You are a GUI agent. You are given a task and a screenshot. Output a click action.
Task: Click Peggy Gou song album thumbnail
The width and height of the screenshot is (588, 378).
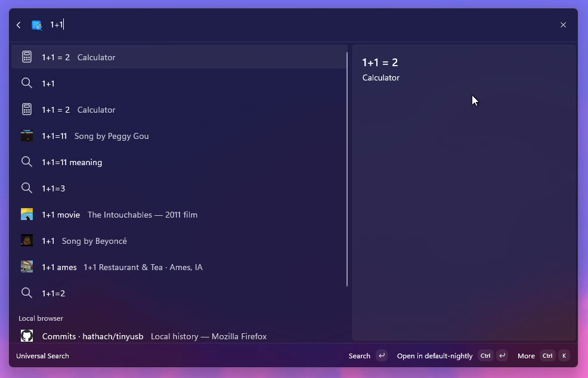pyautogui.click(x=27, y=135)
